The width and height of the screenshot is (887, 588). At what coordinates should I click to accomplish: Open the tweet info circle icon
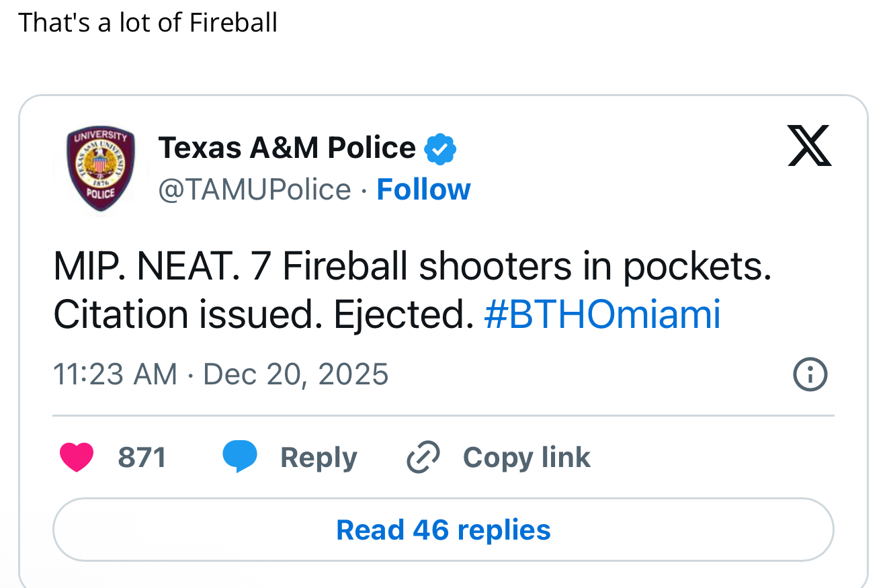tap(810, 374)
